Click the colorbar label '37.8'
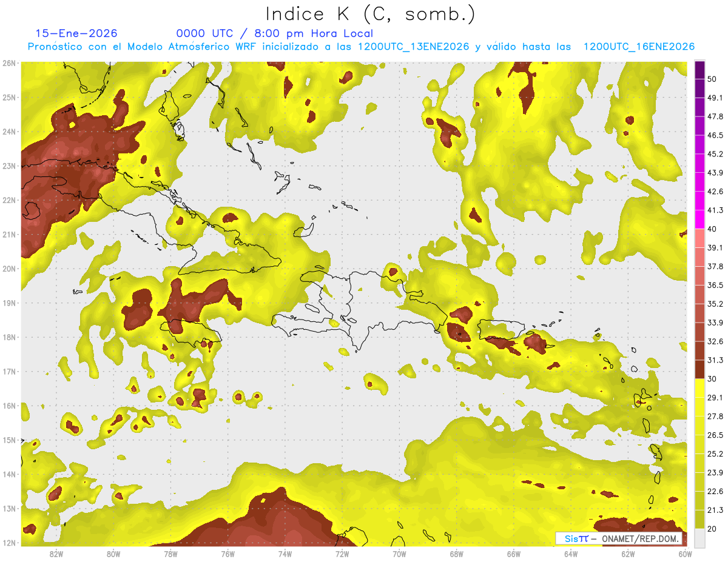 tap(715, 266)
